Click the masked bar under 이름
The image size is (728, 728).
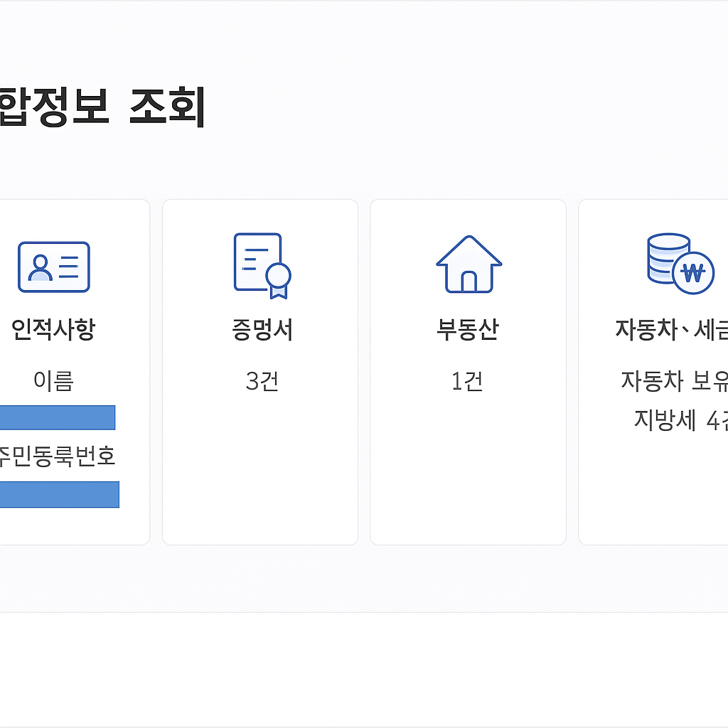click(58, 417)
